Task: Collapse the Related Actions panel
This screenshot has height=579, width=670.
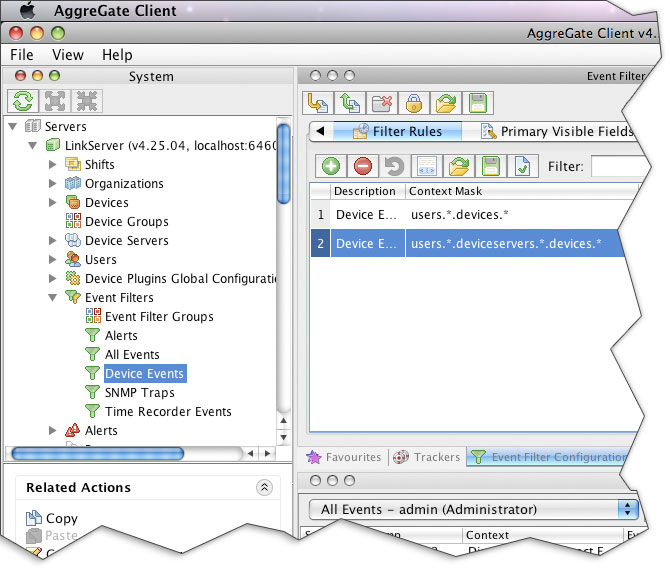Action: pyautogui.click(x=264, y=487)
